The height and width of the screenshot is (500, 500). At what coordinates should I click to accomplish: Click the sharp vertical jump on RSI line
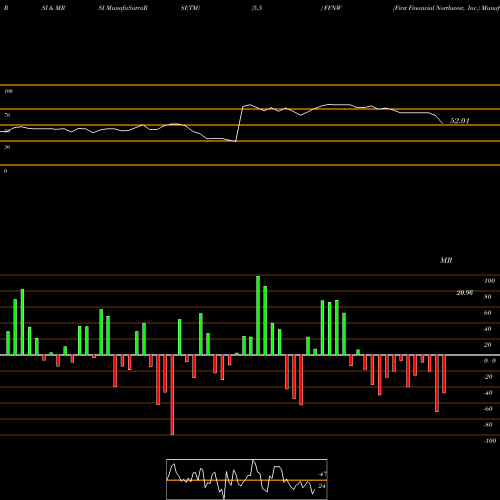click(x=239, y=124)
